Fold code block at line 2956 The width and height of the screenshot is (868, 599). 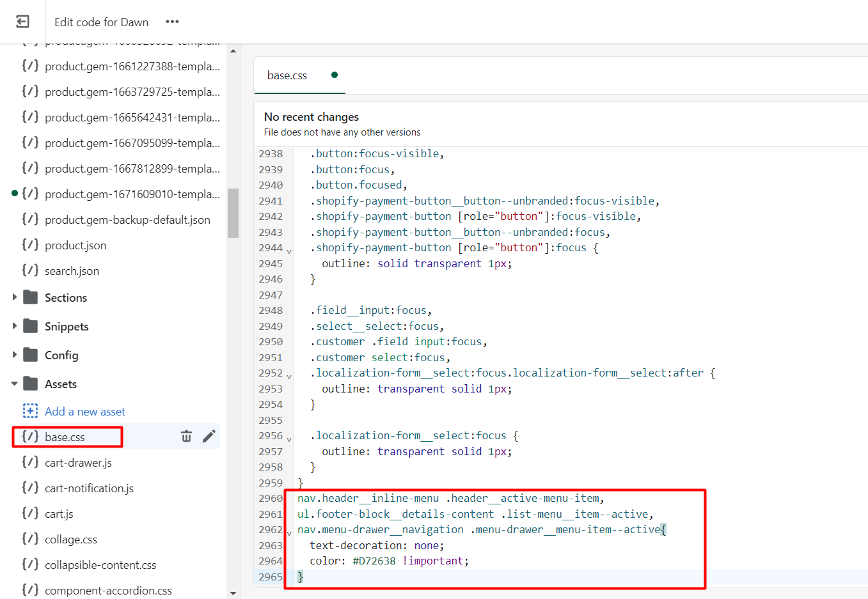pyautogui.click(x=289, y=439)
